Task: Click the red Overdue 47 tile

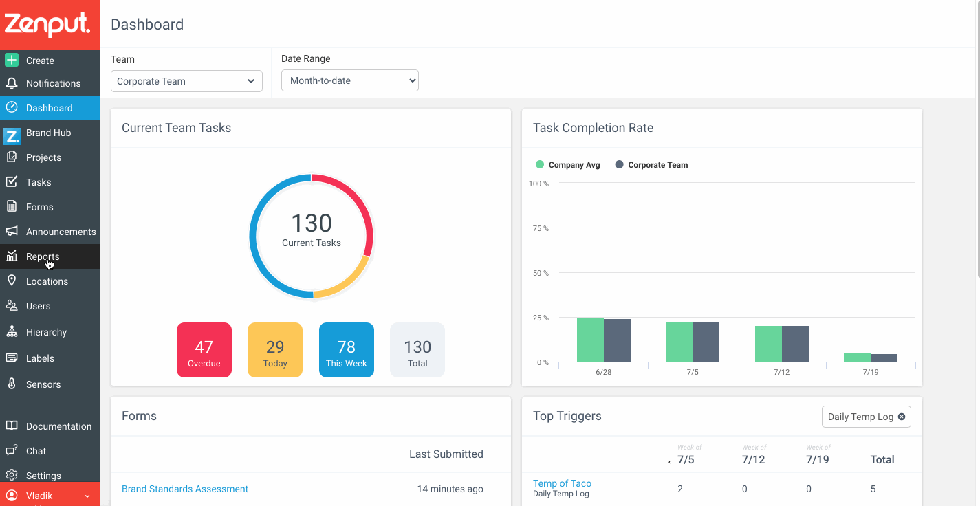Action: coord(204,350)
